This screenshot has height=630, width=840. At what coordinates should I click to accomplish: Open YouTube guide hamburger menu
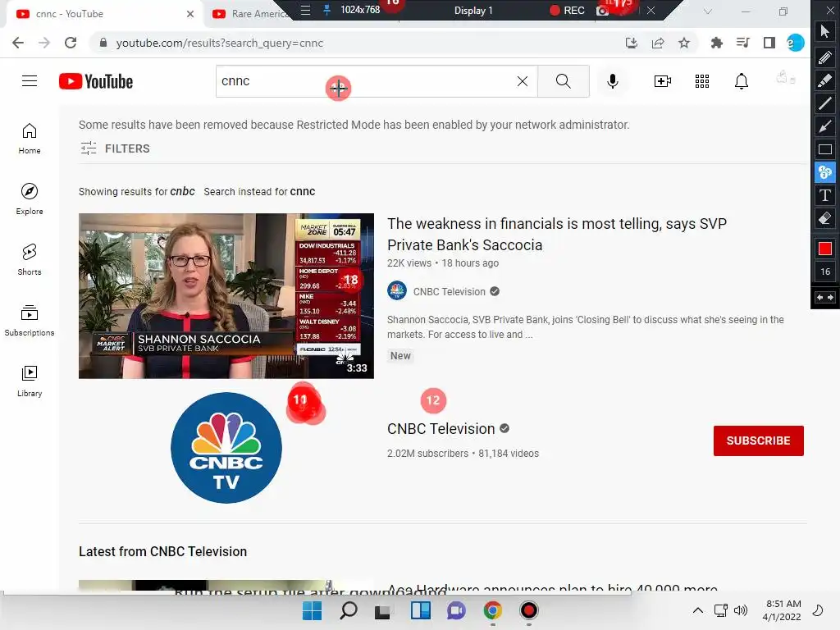(30, 81)
